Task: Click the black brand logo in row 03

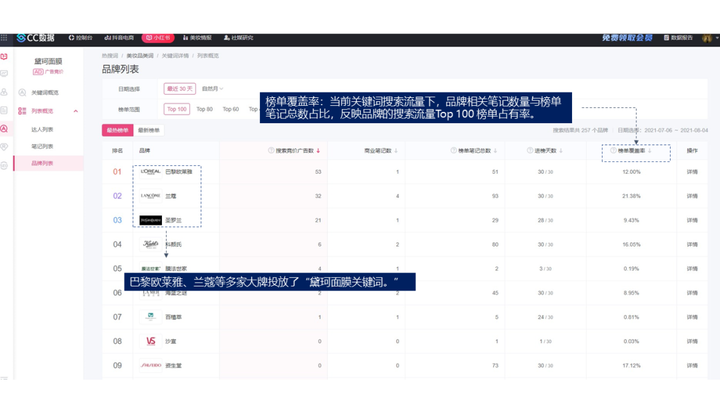Action: point(151,220)
